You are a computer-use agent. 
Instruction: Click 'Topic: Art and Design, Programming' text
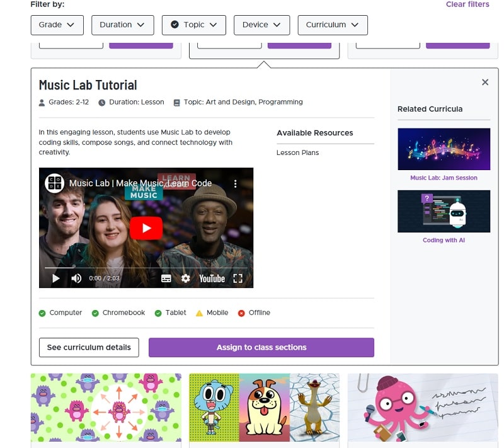point(243,102)
